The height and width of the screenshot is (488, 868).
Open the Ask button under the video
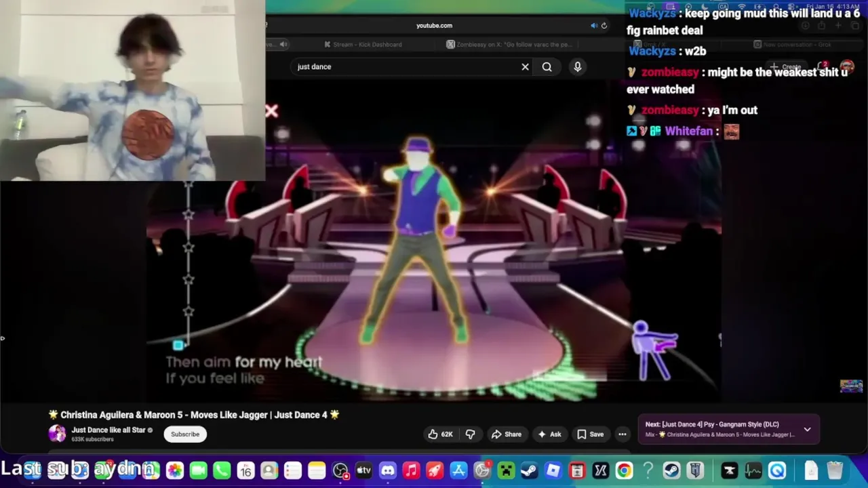click(549, 434)
